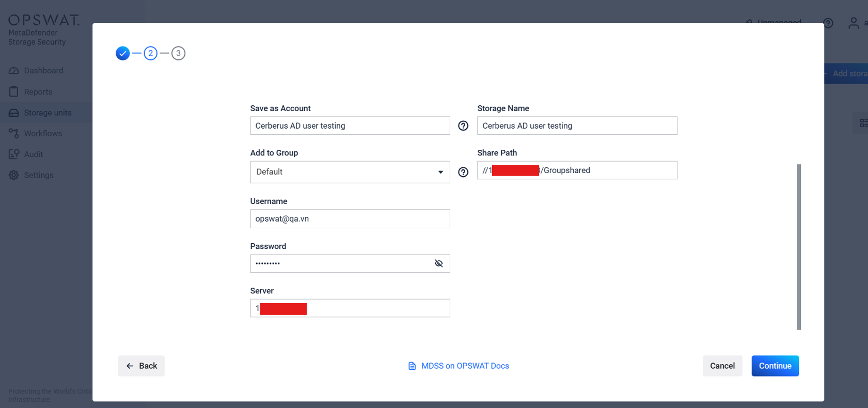Focus the Server field
This screenshot has width=868, height=408.
[x=350, y=308]
